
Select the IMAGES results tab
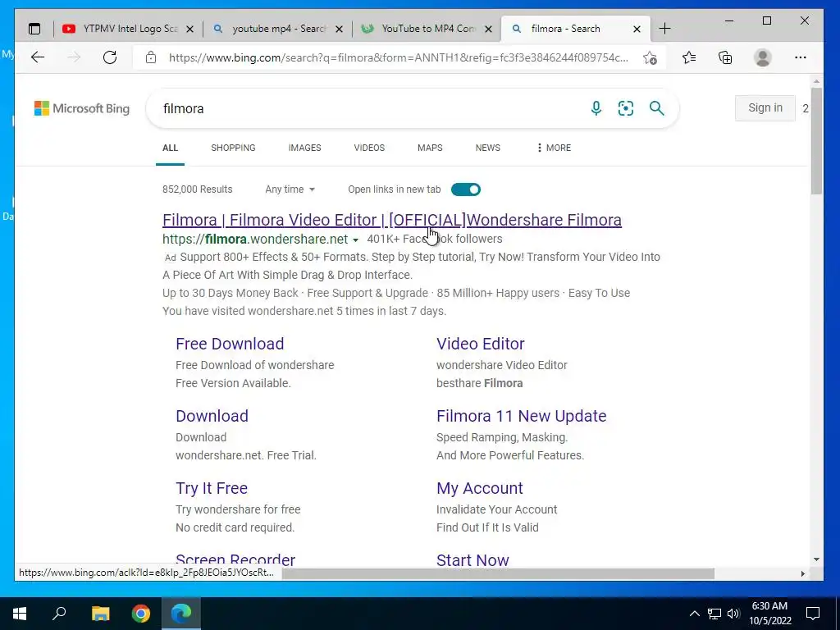click(305, 148)
